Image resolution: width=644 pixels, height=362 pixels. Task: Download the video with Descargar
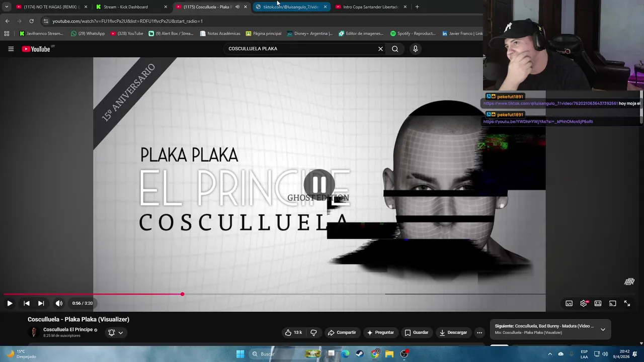click(x=453, y=332)
